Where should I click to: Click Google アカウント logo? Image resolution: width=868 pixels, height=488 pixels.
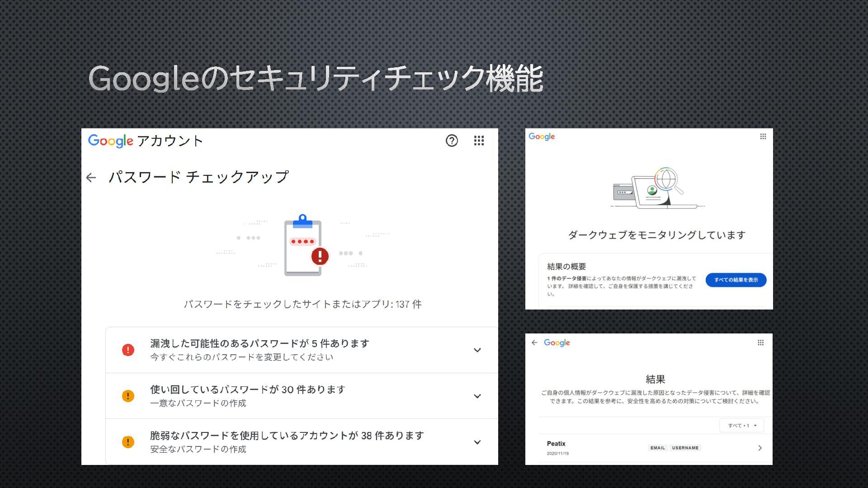(145, 141)
